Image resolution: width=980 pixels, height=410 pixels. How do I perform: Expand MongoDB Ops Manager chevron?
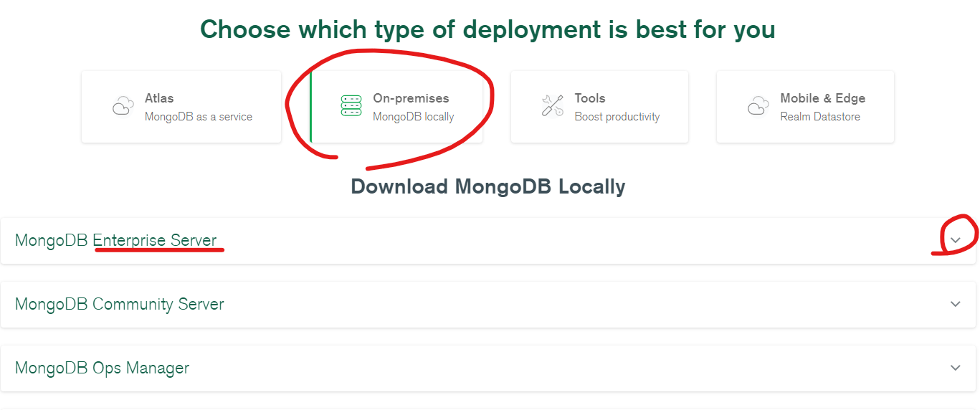956,368
